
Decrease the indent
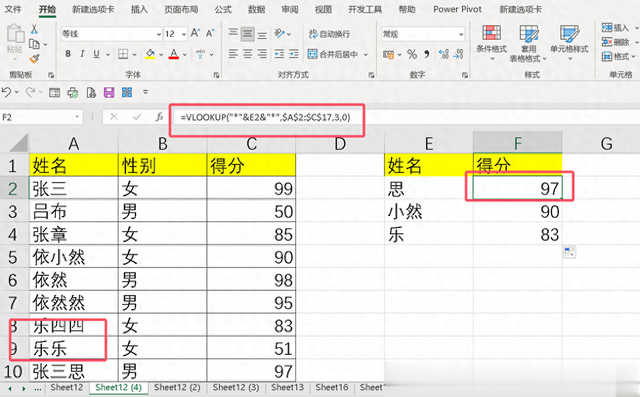pyautogui.click(x=279, y=54)
